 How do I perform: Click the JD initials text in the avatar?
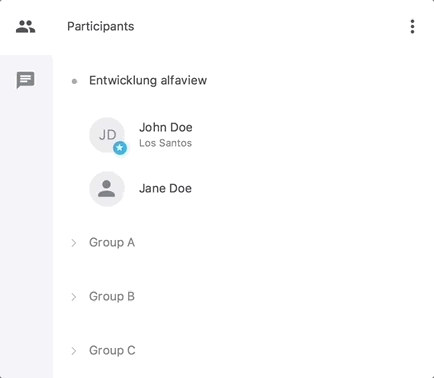click(x=107, y=135)
